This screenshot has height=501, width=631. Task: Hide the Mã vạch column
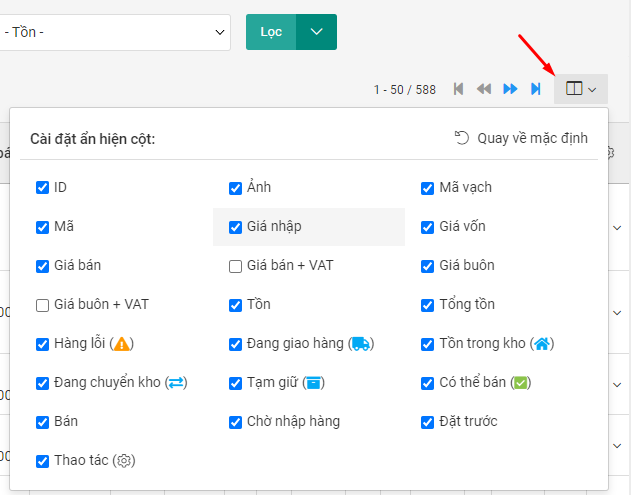pyautogui.click(x=428, y=188)
